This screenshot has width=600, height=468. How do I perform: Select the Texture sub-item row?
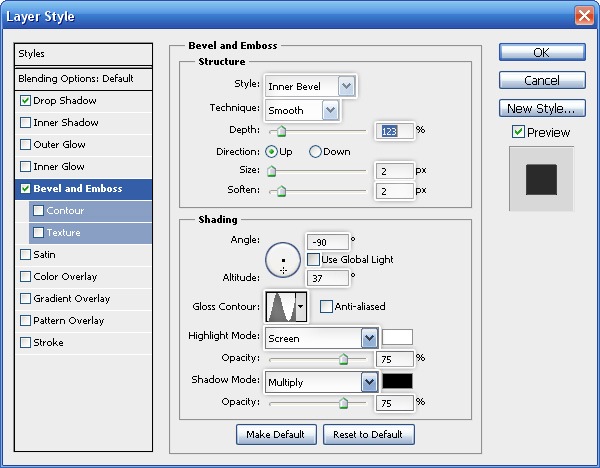point(90,233)
